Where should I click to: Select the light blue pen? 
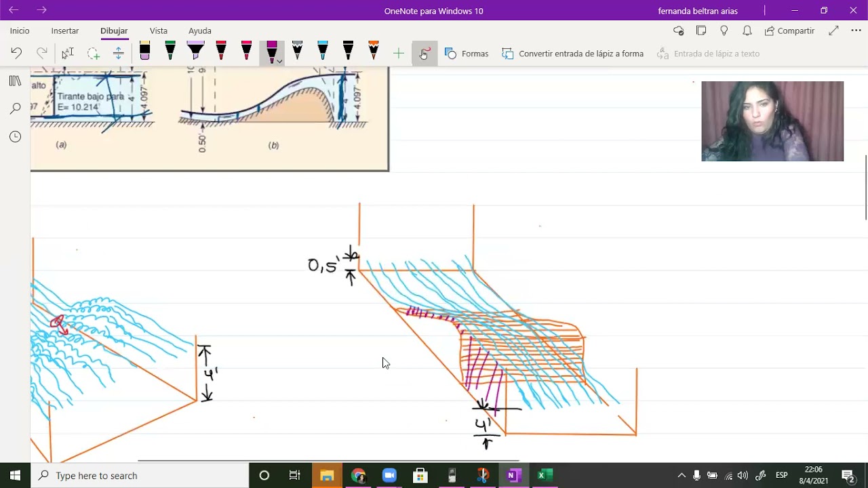tap(323, 52)
